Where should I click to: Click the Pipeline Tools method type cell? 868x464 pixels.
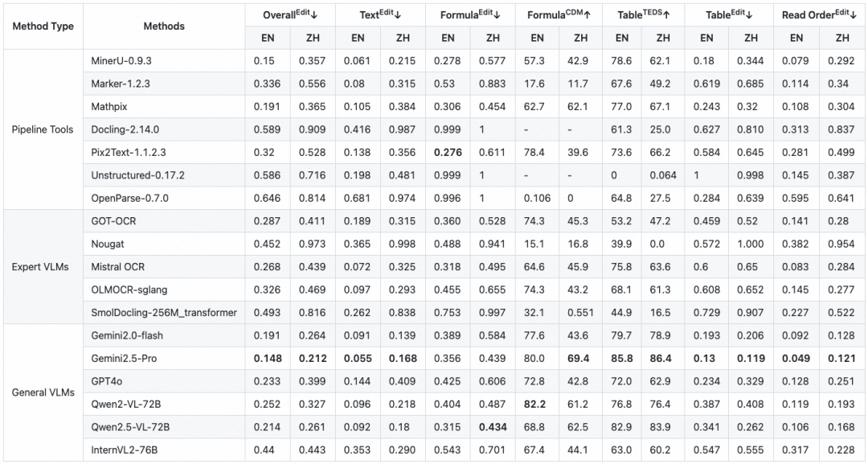(x=43, y=129)
